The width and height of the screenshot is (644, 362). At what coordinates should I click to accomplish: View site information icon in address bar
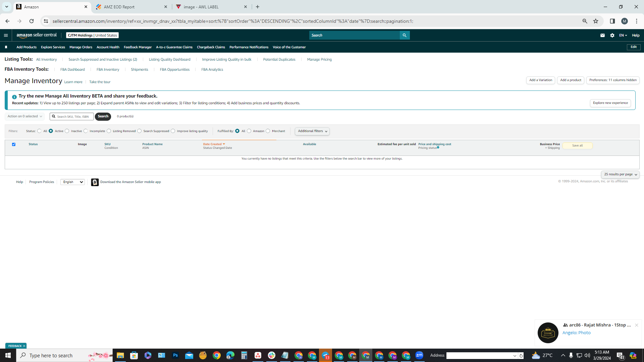(46, 21)
